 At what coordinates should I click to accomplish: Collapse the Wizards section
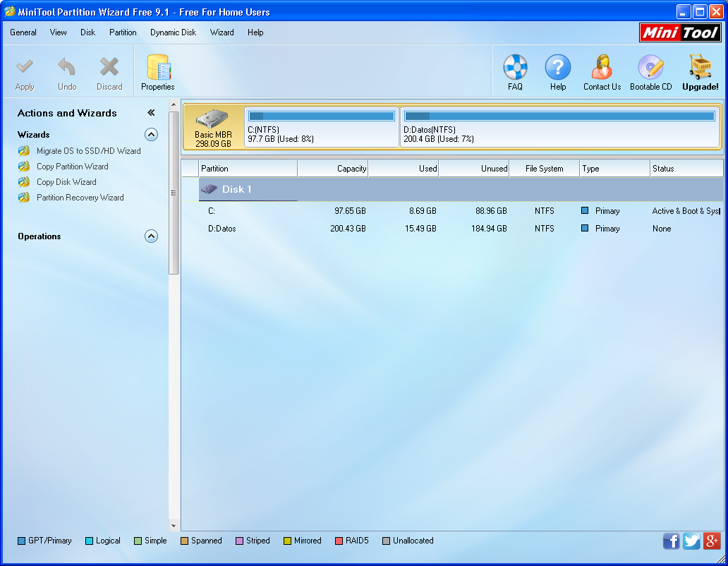[151, 134]
